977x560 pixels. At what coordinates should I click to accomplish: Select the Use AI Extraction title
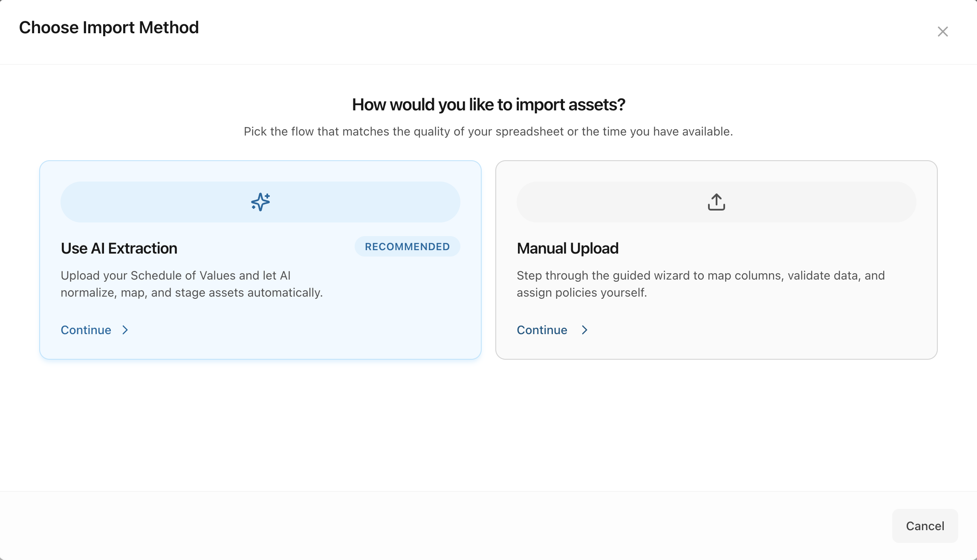(119, 248)
